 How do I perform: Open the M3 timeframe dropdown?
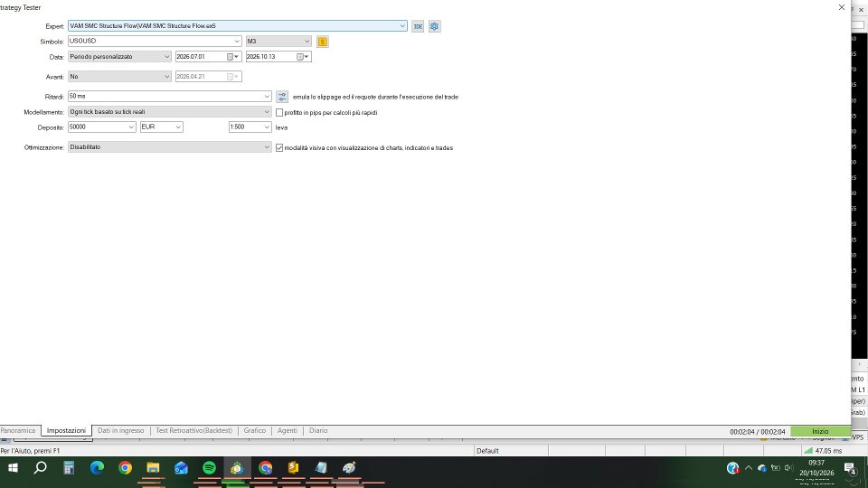click(x=278, y=42)
